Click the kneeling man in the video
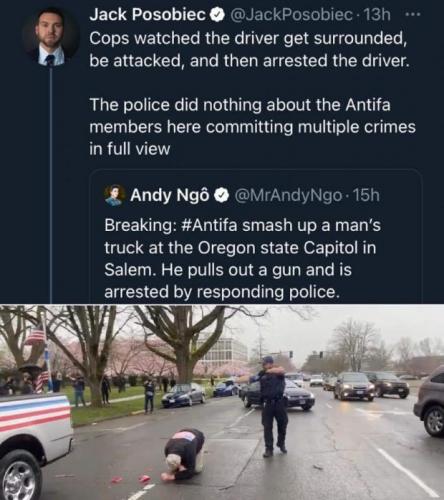The image size is (444, 500). pos(184,455)
